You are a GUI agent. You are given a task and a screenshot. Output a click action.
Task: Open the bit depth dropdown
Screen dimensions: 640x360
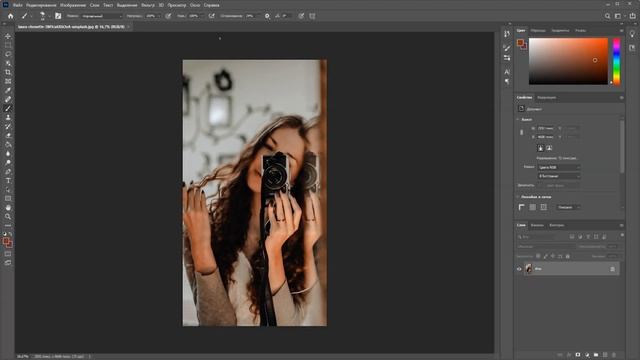pyautogui.click(x=559, y=176)
